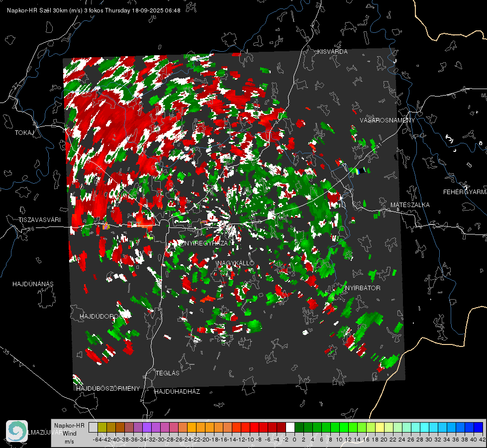Select the TÉGLÁS town label

(x=168, y=373)
